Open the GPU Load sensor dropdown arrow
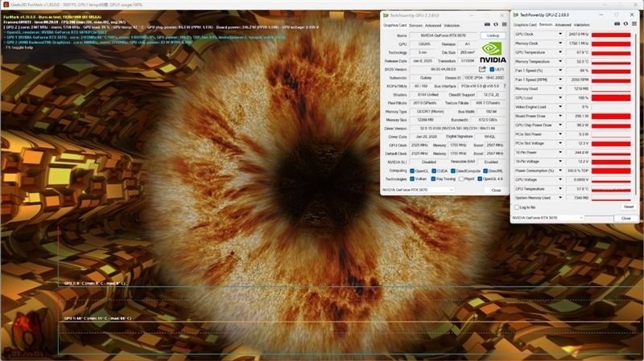 click(x=559, y=97)
